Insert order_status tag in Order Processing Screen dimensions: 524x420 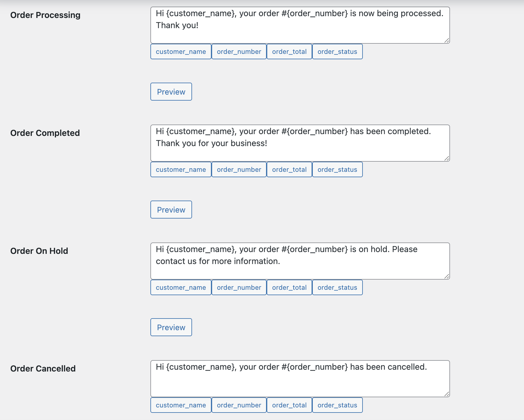pyautogui.click(x=337, y=51)
